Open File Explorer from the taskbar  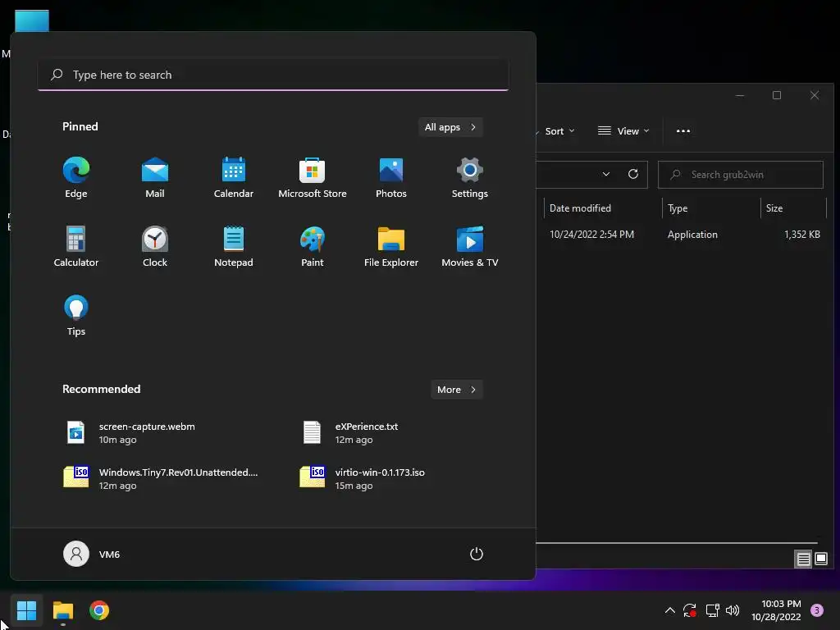click(x=63, y=610)
